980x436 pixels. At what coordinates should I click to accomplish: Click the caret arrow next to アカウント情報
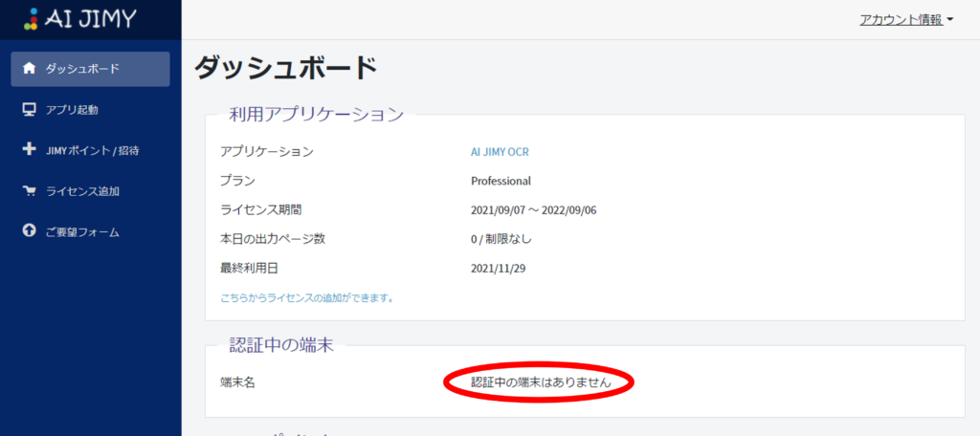(950, 20)
